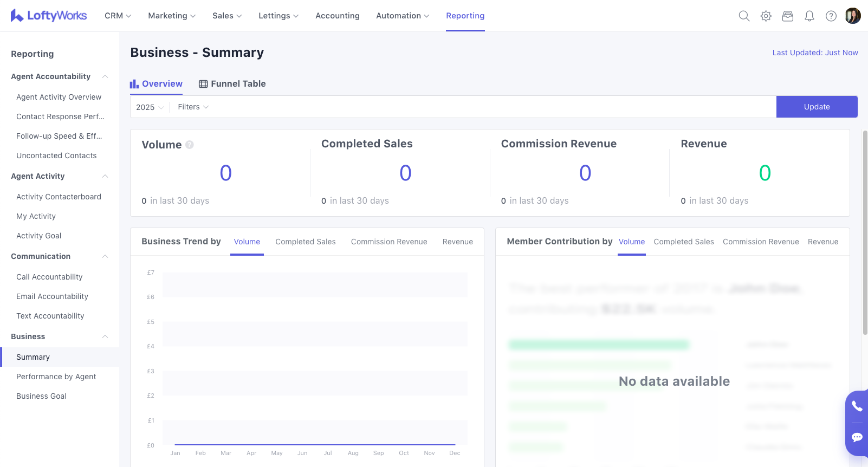The height and width of the screenshot is (467, 868).
Task: Click the floating phone dialer icon
Action: [857, 406]
